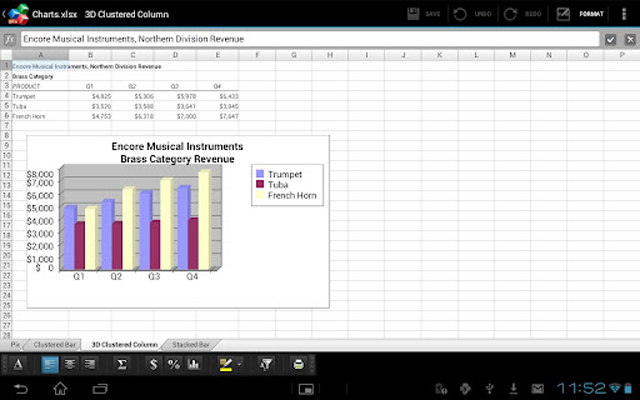Open the overflow menu in title bar
640x400 pixels.
point(624,14)
